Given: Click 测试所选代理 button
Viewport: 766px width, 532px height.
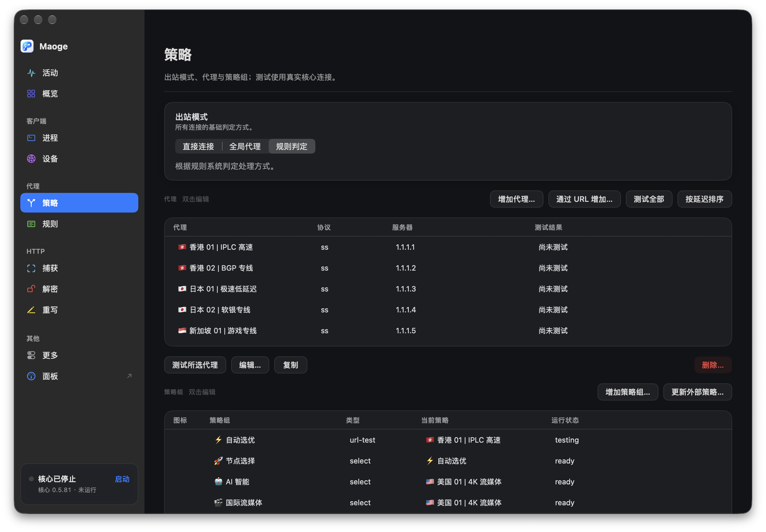Looking at the screenshot, I should [x=195, y=365].
